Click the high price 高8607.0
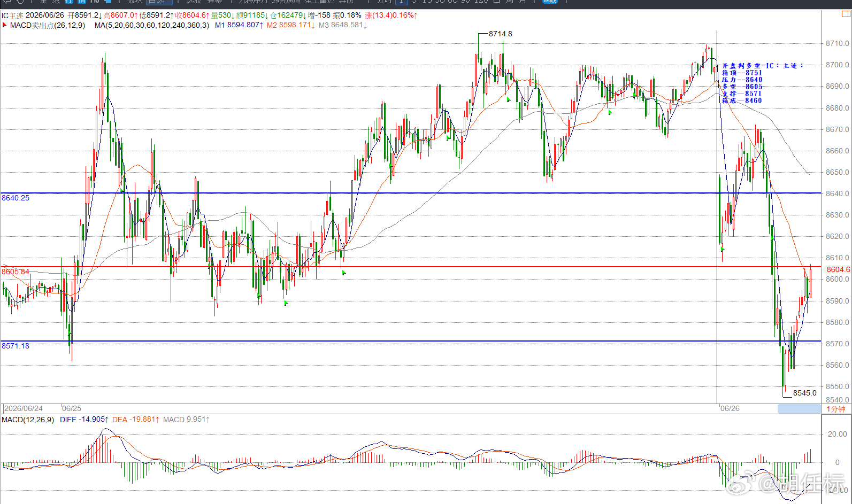852x504 pixels. point(120,15)
